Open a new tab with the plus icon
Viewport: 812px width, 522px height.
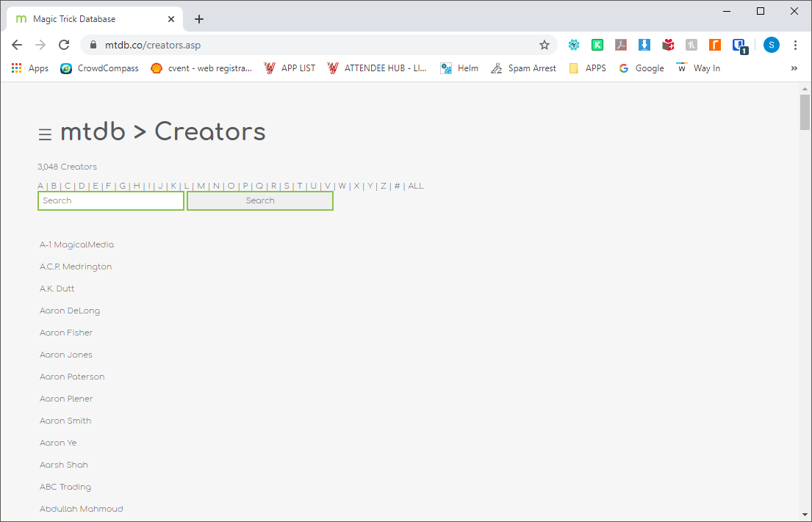(x=199, y=19)
